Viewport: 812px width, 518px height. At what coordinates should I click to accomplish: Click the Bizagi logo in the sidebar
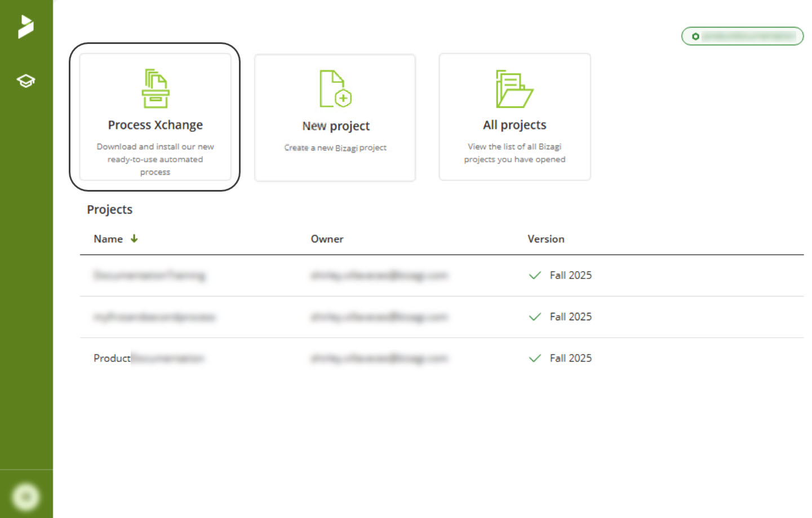pyautogui.click(x=26, y=26)
